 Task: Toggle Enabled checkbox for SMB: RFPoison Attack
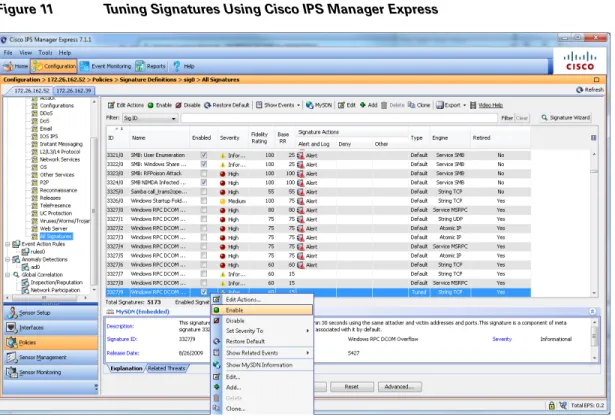tap(204, 173)
